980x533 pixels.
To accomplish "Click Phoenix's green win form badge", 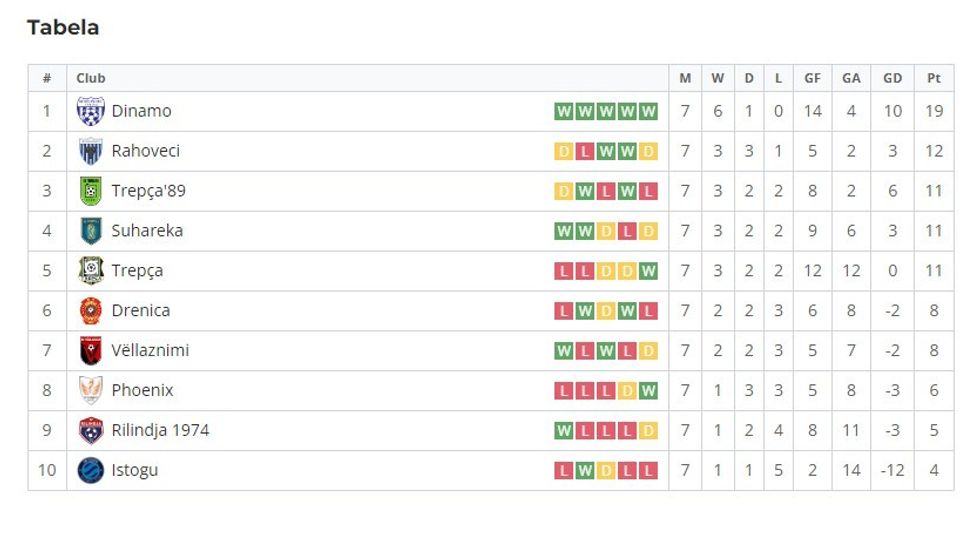I will 649,391.
